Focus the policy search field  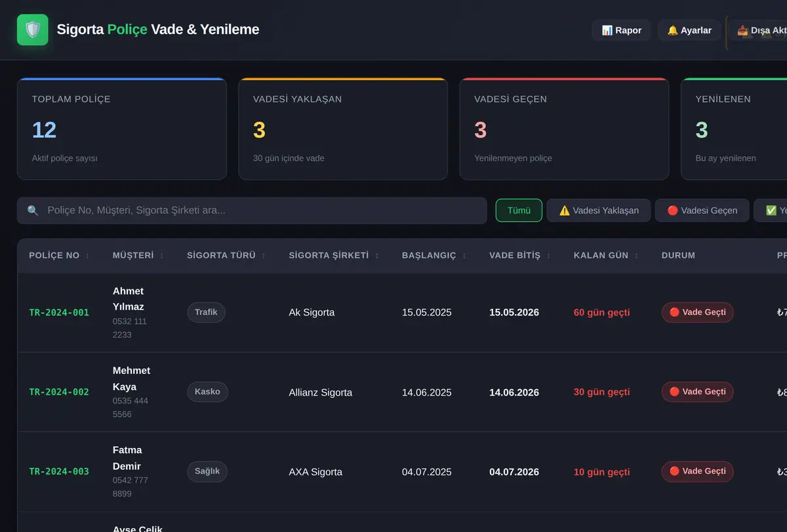tap(252, 211)
